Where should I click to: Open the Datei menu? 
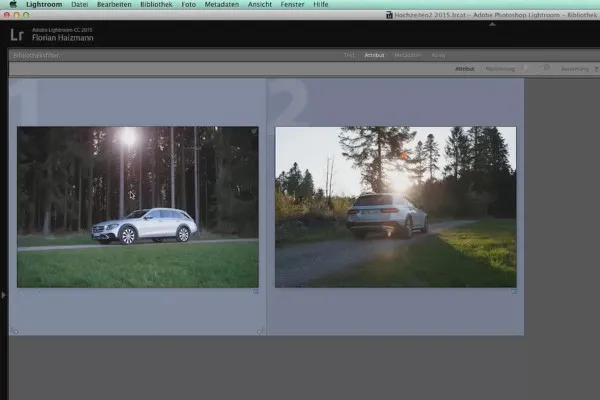[80, 5]
